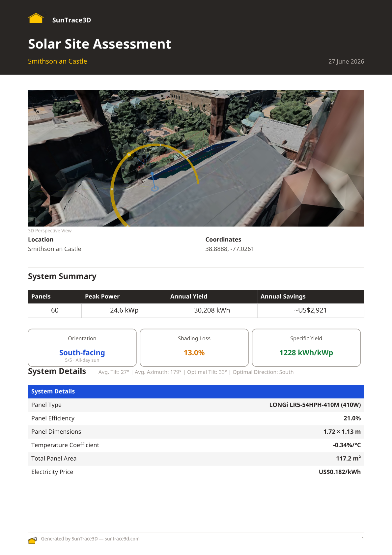The width and height of the screenshot is (392, 555).
Task: Click the "1.72 × 1.13 m" value
Action: click(342, 432)
